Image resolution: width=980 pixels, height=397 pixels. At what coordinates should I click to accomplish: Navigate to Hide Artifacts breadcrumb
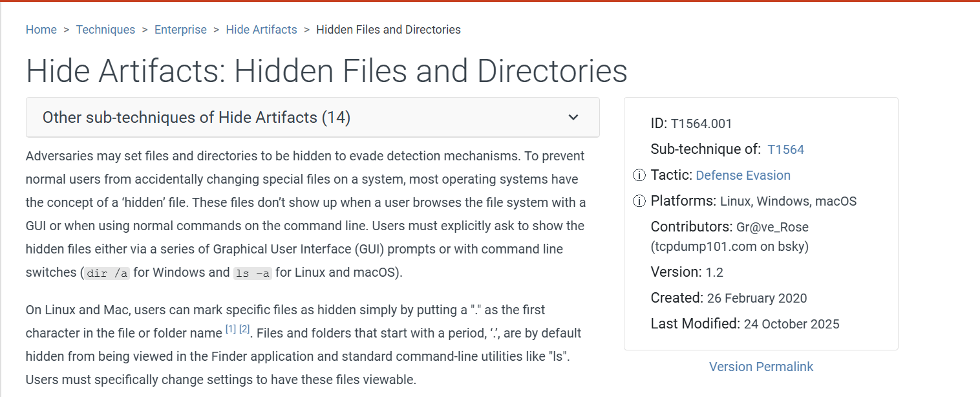[261, 30]
